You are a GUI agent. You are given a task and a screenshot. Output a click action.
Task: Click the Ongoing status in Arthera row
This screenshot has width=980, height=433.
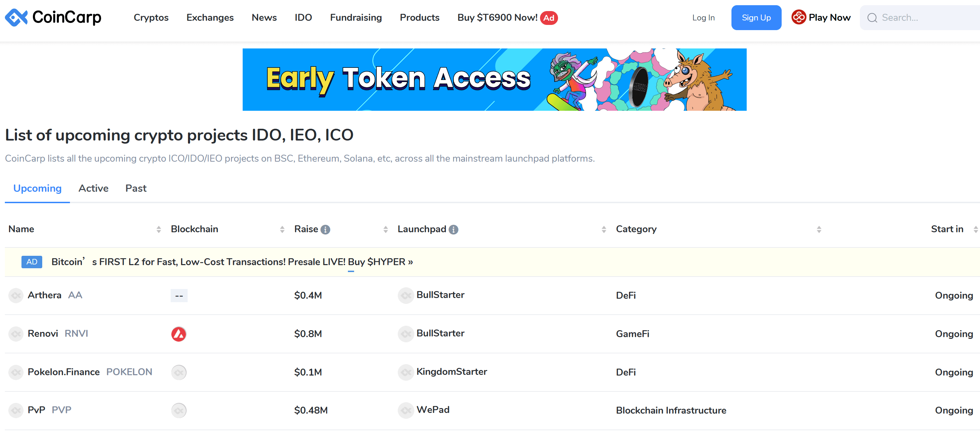[x=954, y=296]
